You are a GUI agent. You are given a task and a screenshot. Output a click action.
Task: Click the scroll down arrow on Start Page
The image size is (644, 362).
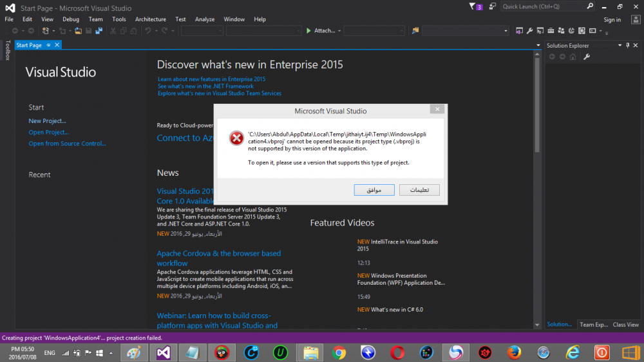click(537, 325)
